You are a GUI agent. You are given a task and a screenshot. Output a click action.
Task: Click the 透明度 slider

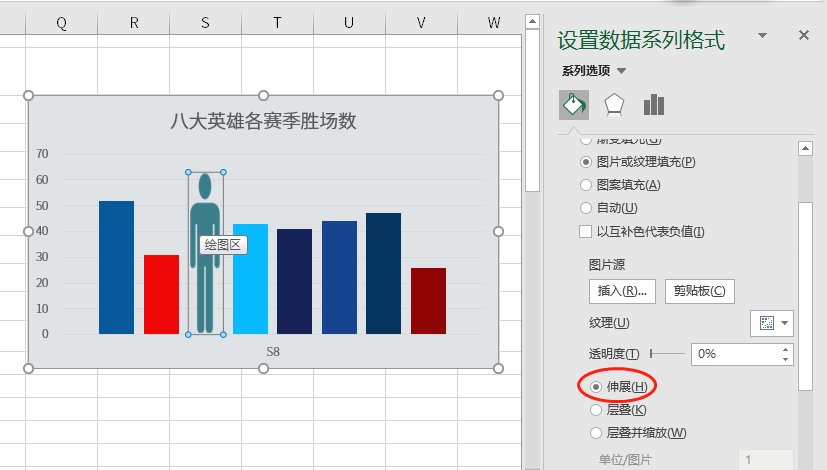tap(667, 353)
